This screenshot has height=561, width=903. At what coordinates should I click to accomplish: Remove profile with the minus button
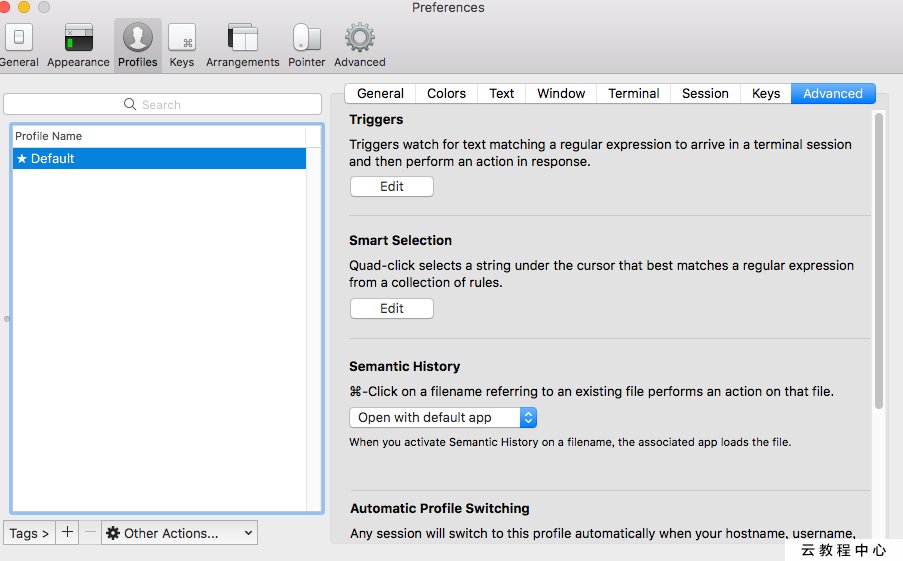(90, 532)
